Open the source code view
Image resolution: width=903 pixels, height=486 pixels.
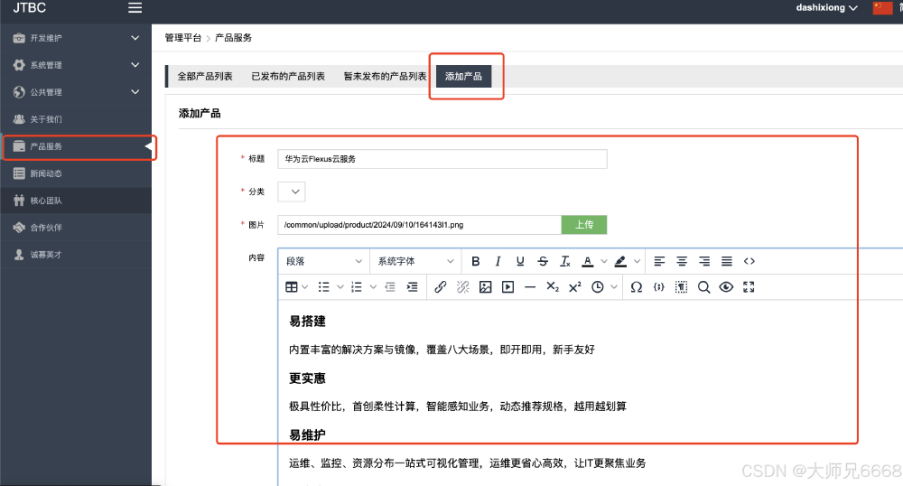(x=749, y=261)
